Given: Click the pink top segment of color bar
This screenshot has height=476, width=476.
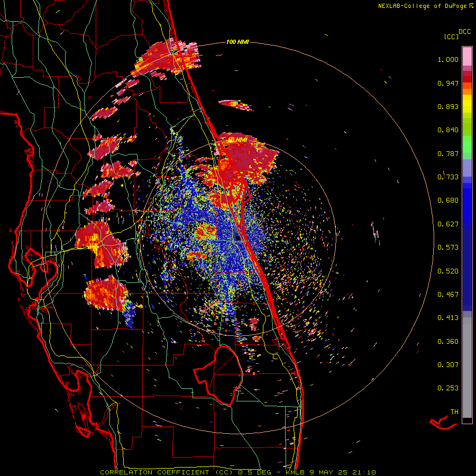Looking at the screenshot, I should pos(467,56).
